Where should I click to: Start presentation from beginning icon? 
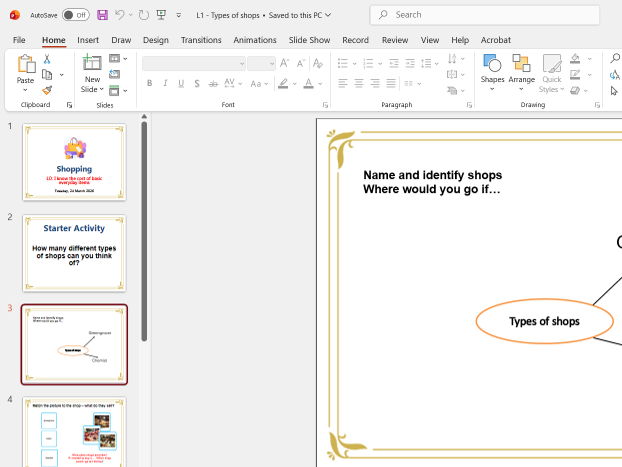pos(161,15)
